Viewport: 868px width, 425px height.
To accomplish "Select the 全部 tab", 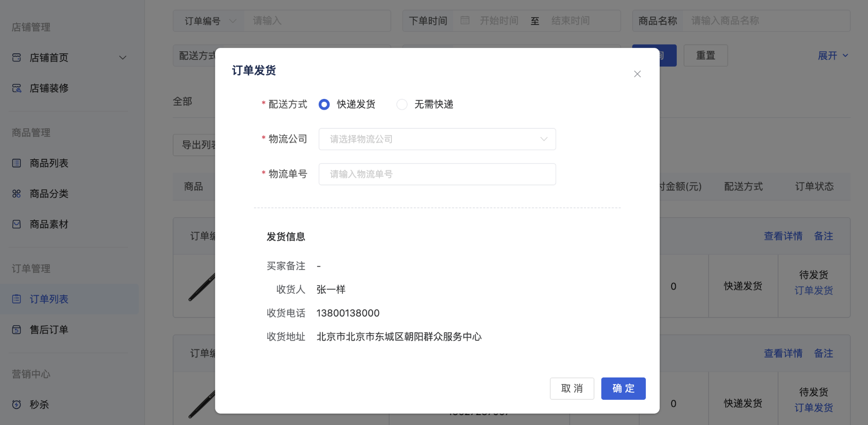I will point(183,101).
